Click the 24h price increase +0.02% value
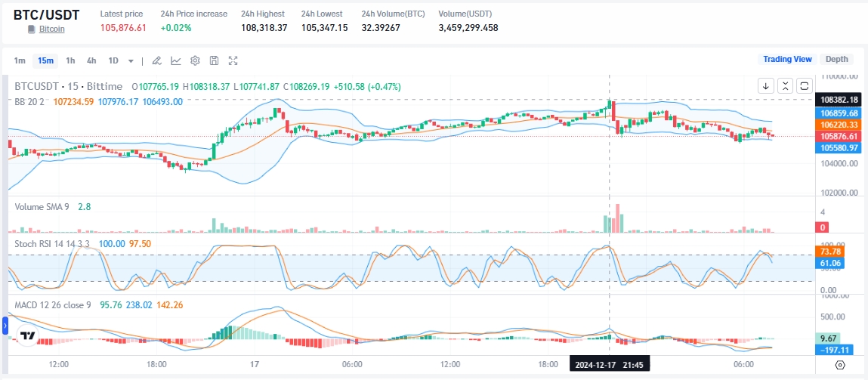This screenshot has height=380, width=868. (x=176, y=28)
